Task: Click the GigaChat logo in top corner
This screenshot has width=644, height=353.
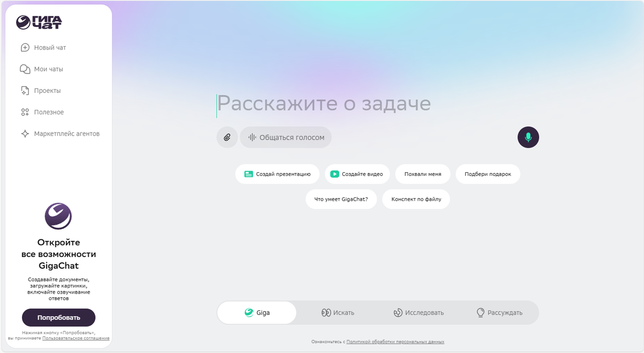Action: coord(38,23)
